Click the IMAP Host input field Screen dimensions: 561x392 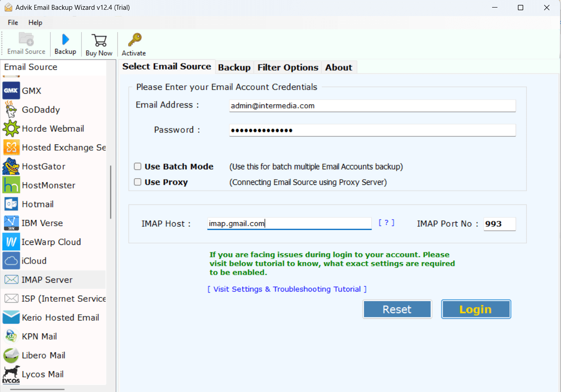point(289,224)
